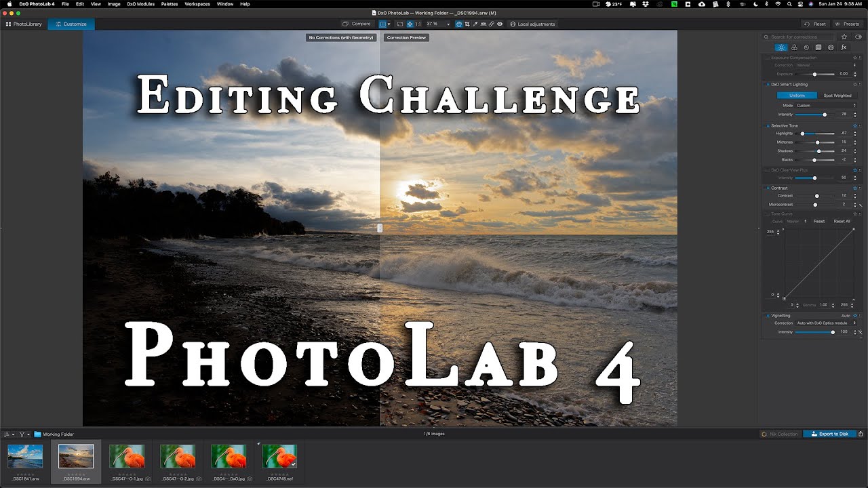The image size is (868, 488).
Task: Open Local adjustments
Action: tap(532, 24)
